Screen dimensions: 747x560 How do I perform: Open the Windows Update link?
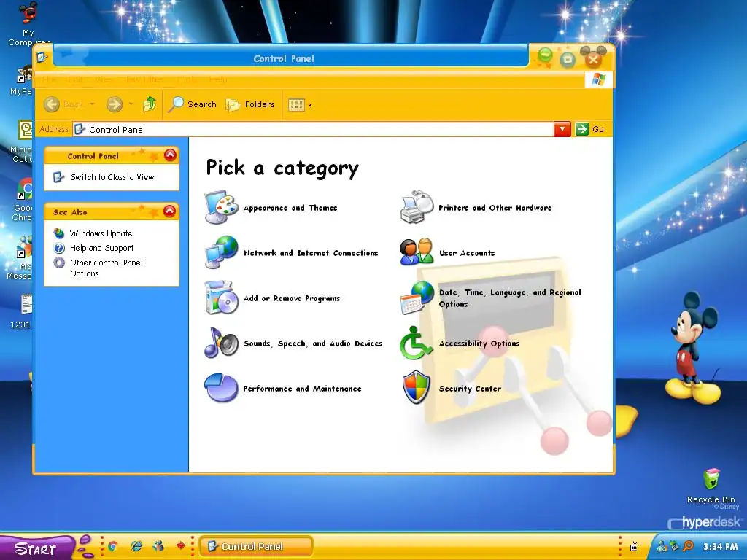[101, 233]
